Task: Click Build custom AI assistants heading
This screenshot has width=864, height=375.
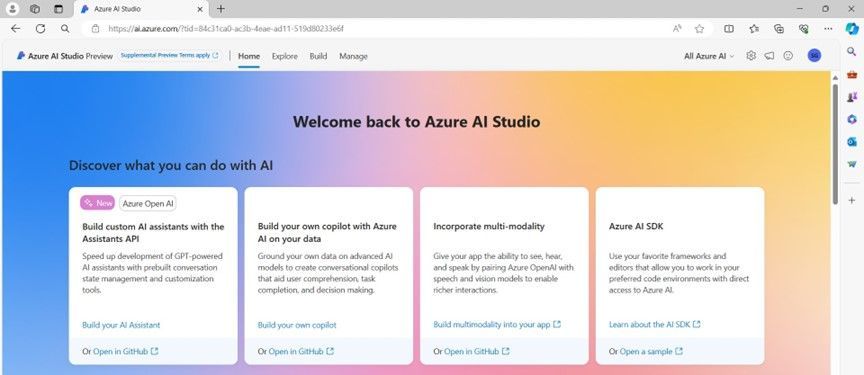Action: pyautogui.click(x=153, y=233)
